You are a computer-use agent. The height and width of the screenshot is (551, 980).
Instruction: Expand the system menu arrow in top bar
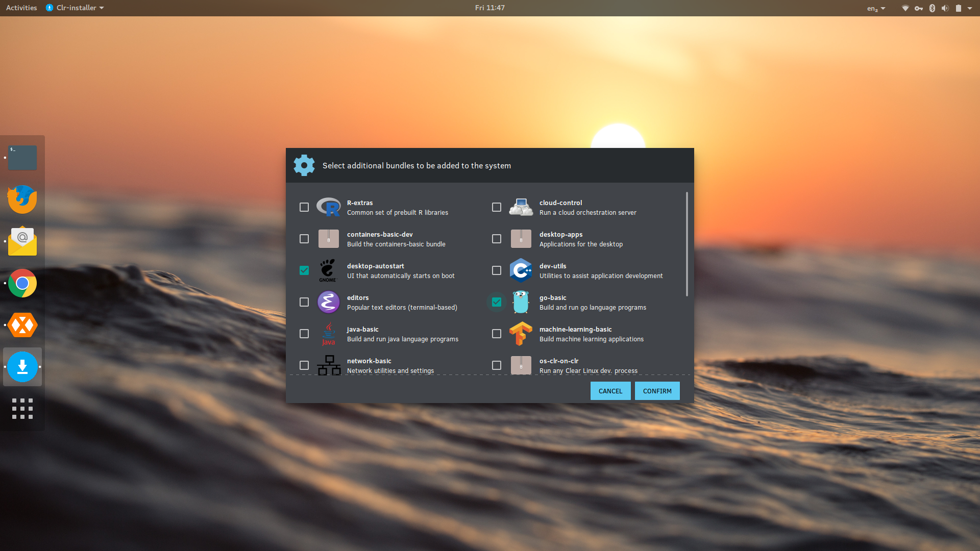970,8
